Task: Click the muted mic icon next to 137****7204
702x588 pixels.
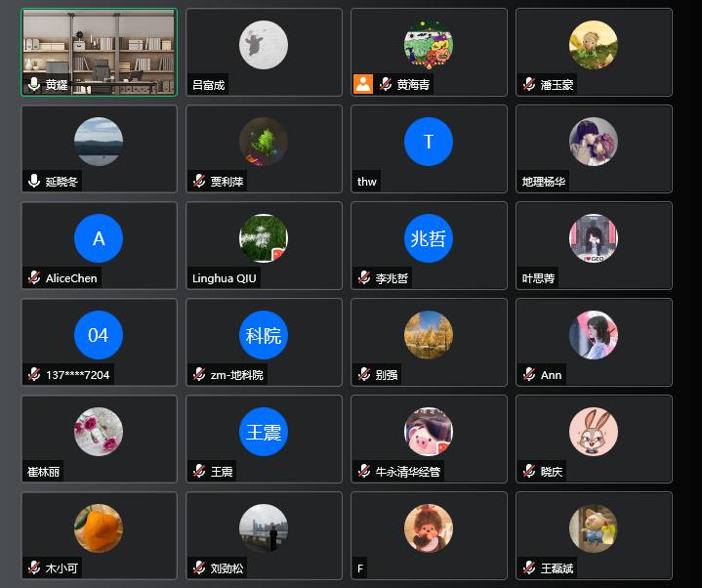Action: point(34,374)
